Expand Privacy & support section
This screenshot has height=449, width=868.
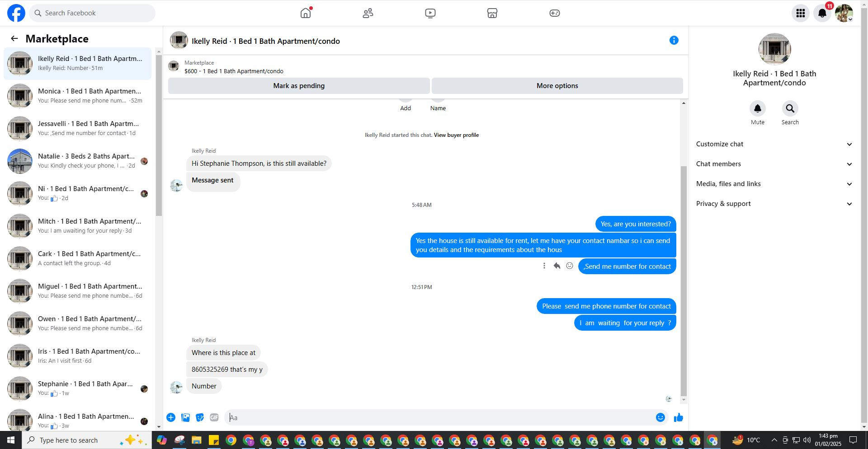point(774,204)
